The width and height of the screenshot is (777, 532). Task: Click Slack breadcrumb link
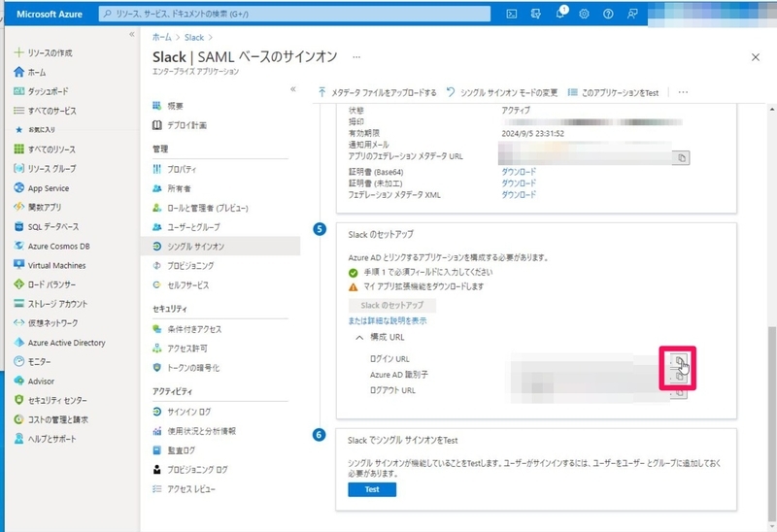[194, 37]
